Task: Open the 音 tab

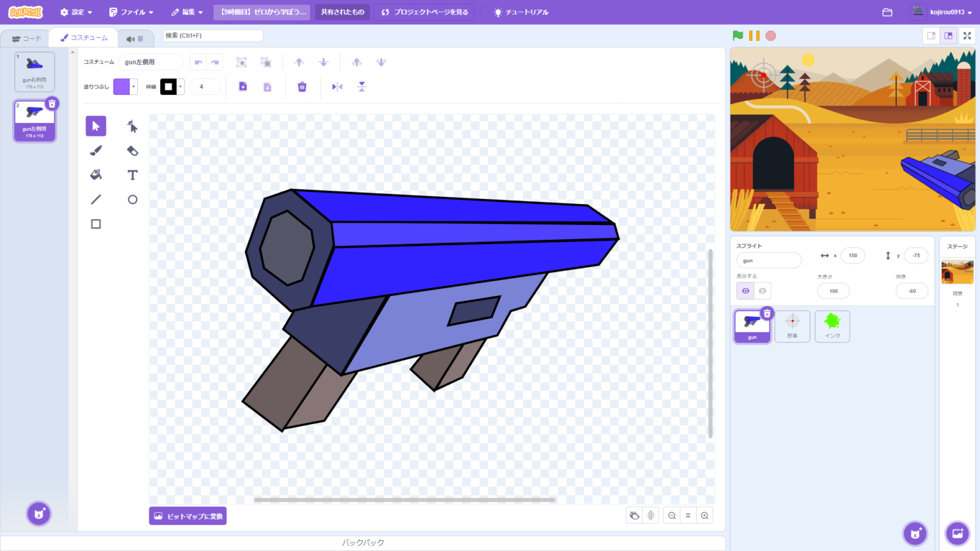Action: (136, 38)
